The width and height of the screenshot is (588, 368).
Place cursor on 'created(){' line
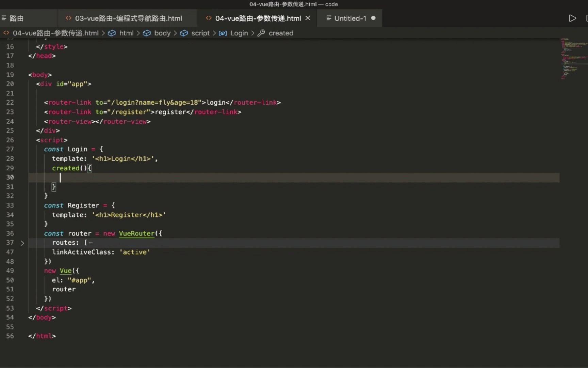[x=72, y=168]
